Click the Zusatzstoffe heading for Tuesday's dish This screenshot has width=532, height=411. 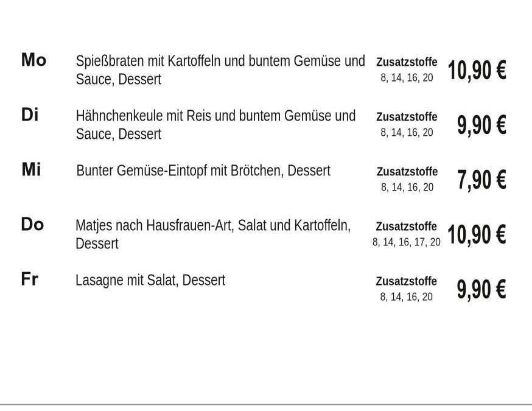(407, 117)
